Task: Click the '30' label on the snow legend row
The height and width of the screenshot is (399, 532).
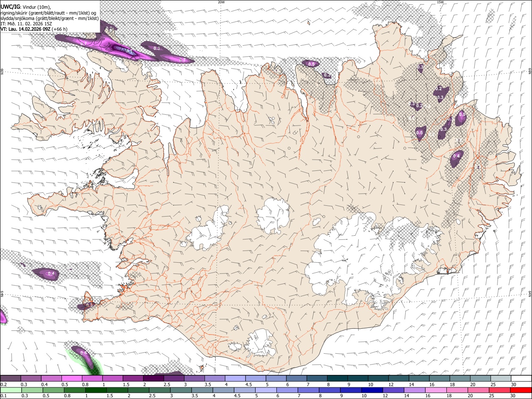Action: 513,384
